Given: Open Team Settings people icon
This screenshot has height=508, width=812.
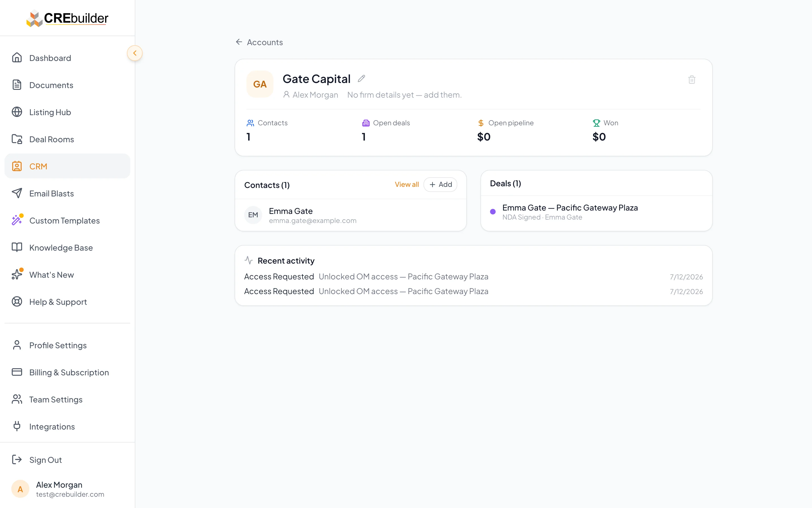Looking at the screenshot, I should (17, 399).
